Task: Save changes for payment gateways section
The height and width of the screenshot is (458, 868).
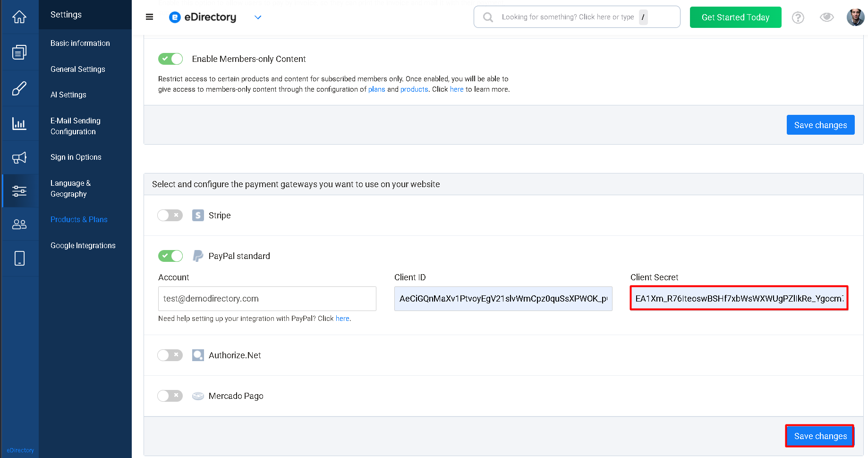Action: [821, 436]
